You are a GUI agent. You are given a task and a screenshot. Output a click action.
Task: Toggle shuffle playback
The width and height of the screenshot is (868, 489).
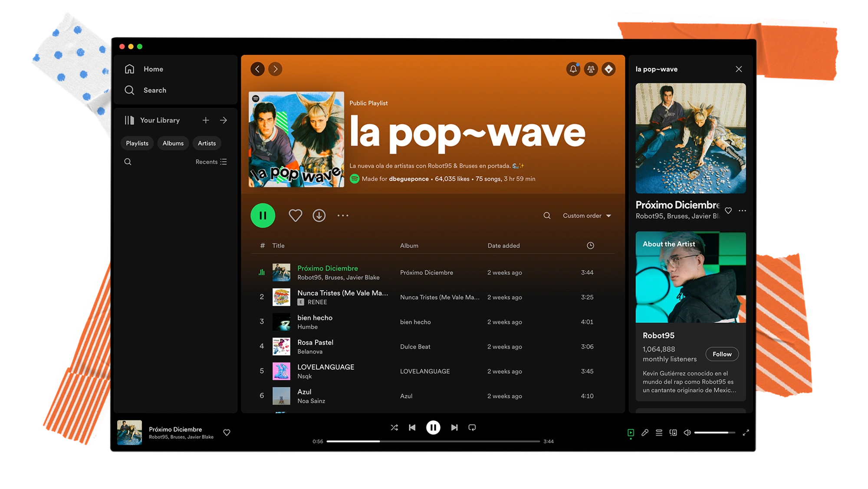395,427
